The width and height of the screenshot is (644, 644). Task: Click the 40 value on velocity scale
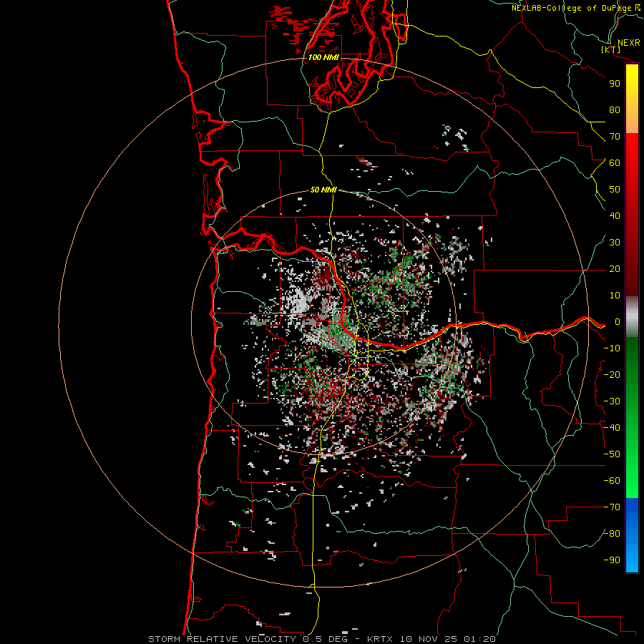[615, 216]
